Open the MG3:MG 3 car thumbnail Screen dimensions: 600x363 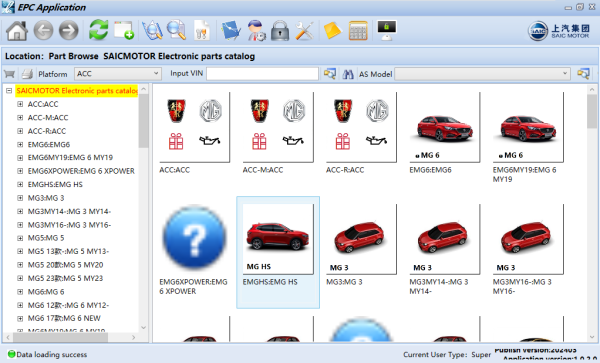pyautogui.click(x=361, y=239)
